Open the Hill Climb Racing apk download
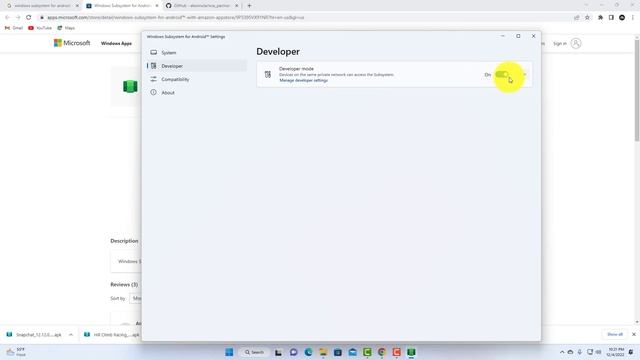The width and height of the screenshot is (640, 360). pos(111,335)
